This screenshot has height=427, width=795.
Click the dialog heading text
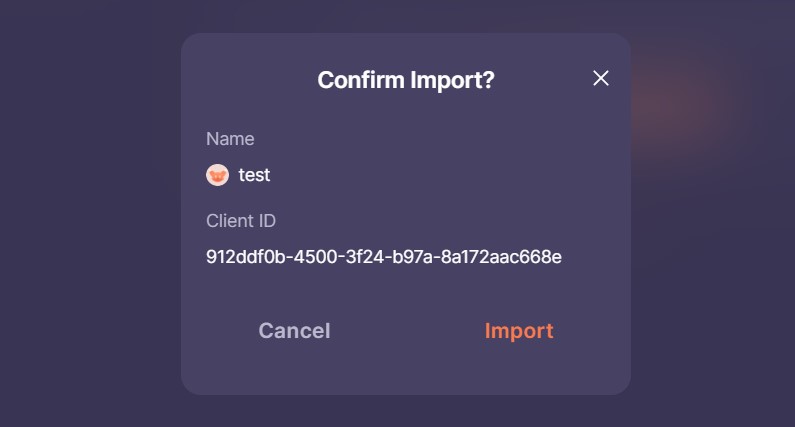pyautogui.click(x=405, y=80)
